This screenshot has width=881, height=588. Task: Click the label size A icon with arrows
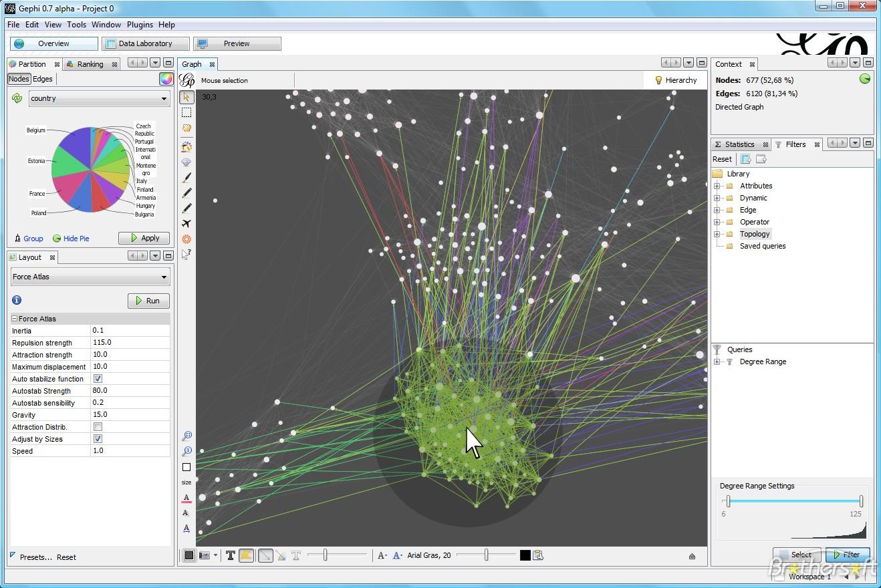[186, 529]
